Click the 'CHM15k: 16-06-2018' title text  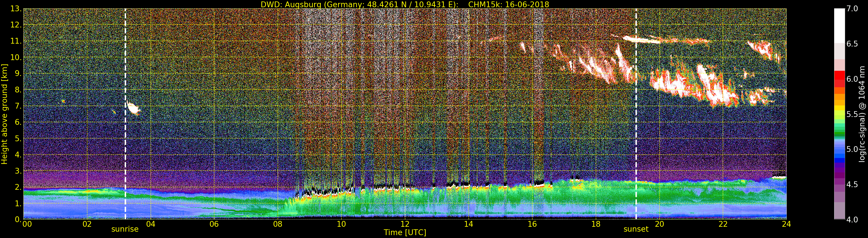pos(508,4)
